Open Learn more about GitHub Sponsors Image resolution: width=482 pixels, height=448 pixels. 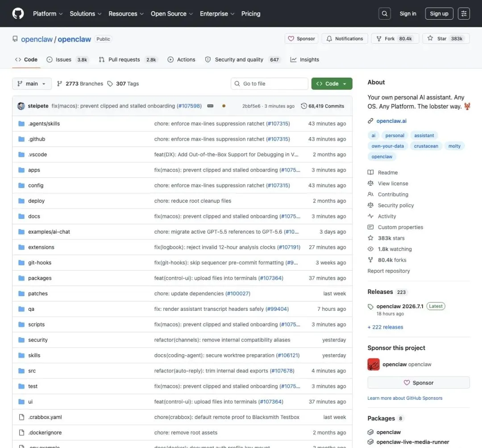[x=405, y=398]
